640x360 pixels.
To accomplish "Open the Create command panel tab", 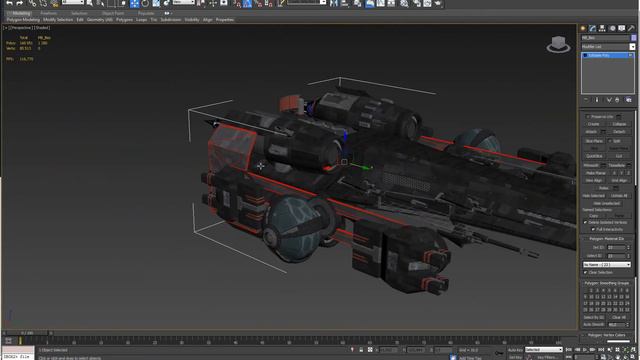I will [583, 28].
